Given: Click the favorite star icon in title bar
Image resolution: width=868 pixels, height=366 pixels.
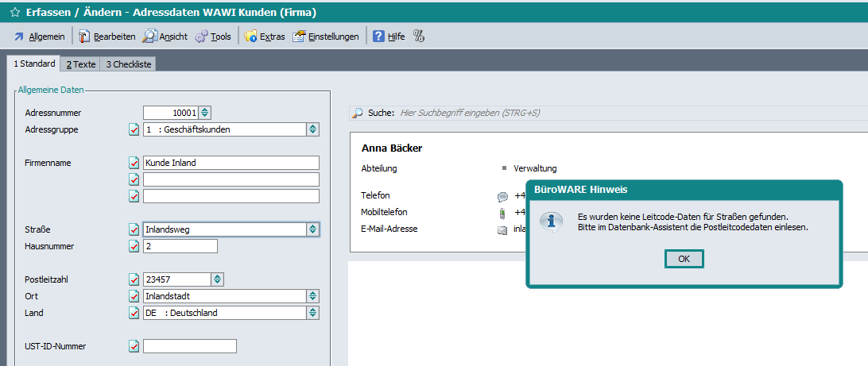Looking at the screenshot, I should click(14, 12).
